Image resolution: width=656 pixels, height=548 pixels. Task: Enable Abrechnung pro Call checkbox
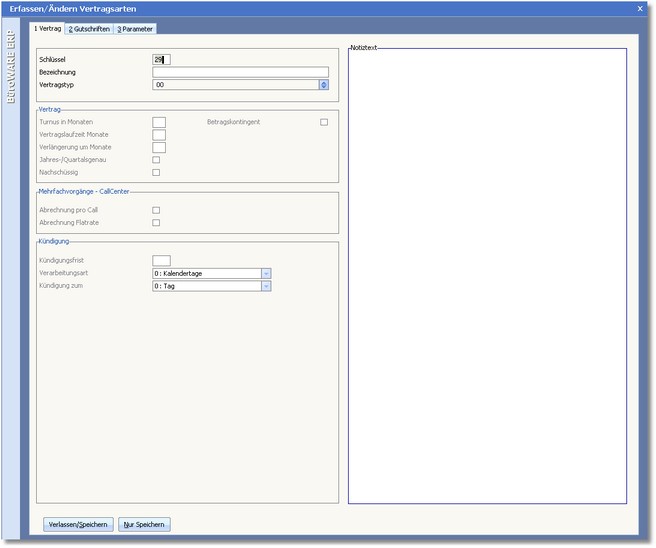coord(156,210)
